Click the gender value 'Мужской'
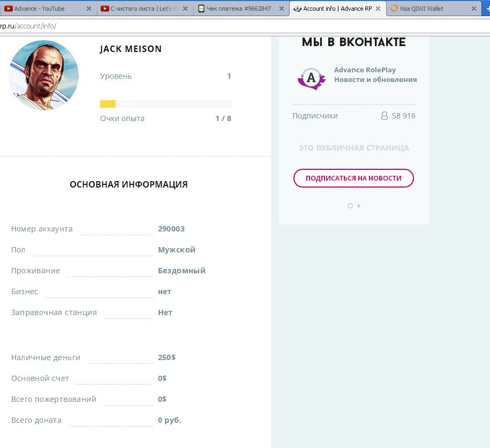This screenshot has width=490, height=448. pos(177,250)
